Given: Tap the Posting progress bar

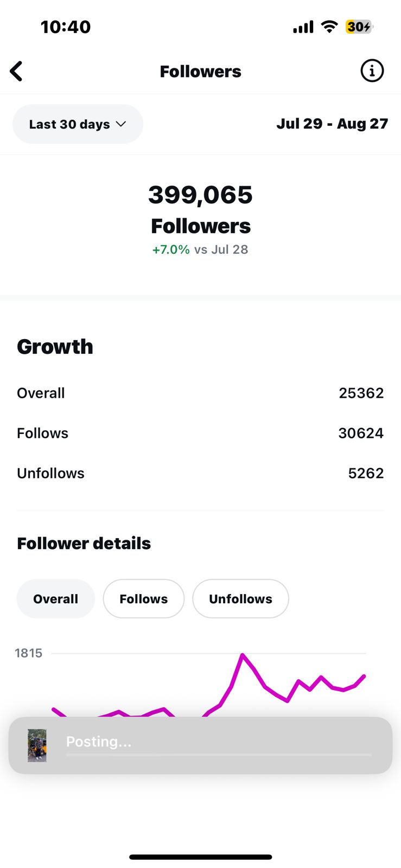Looking at the screenshot, I should click(219, 755).
